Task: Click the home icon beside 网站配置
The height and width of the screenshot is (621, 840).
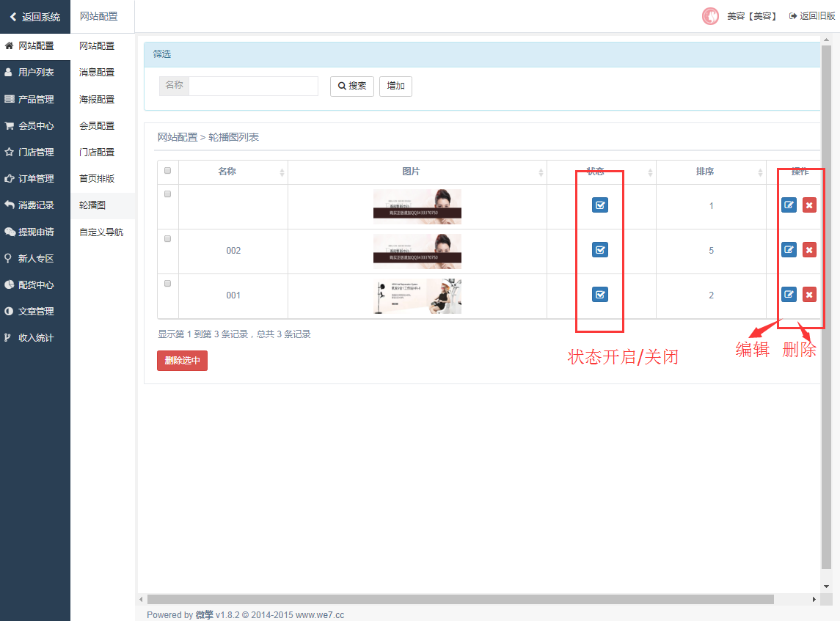Action: coord(9,46)
